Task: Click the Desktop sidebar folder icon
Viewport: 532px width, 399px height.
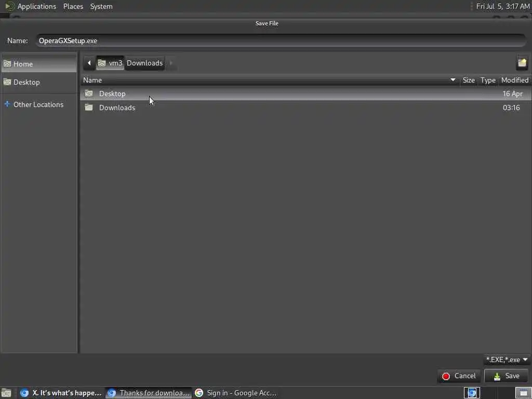Action: pyautogui.click(x=7, y=82)
